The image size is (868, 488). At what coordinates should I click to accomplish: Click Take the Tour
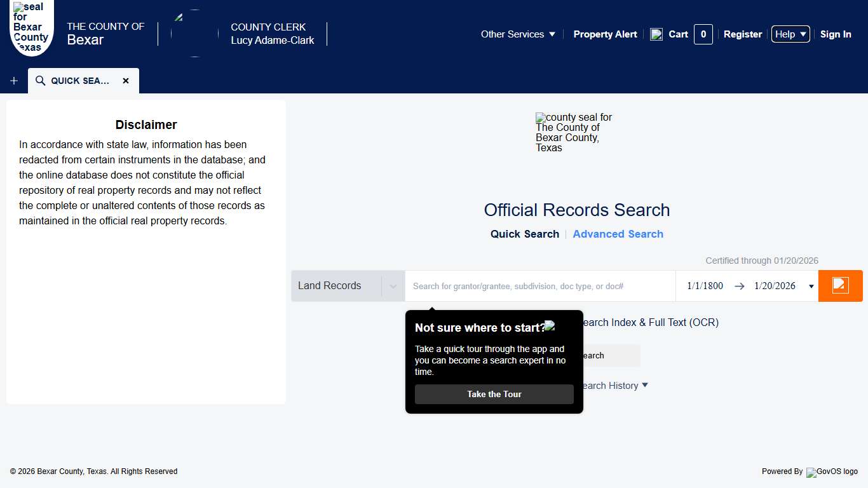pos(494,394)
